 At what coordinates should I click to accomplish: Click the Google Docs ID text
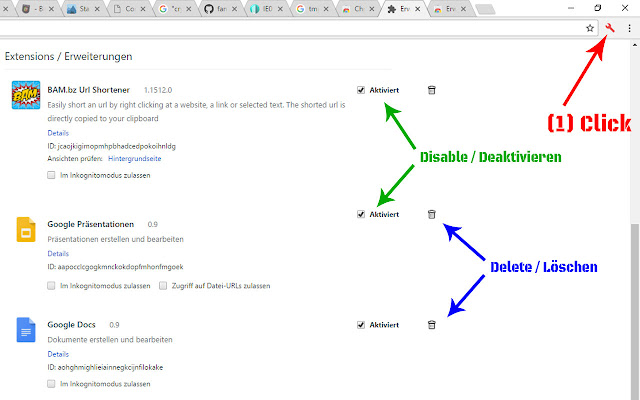105,367
